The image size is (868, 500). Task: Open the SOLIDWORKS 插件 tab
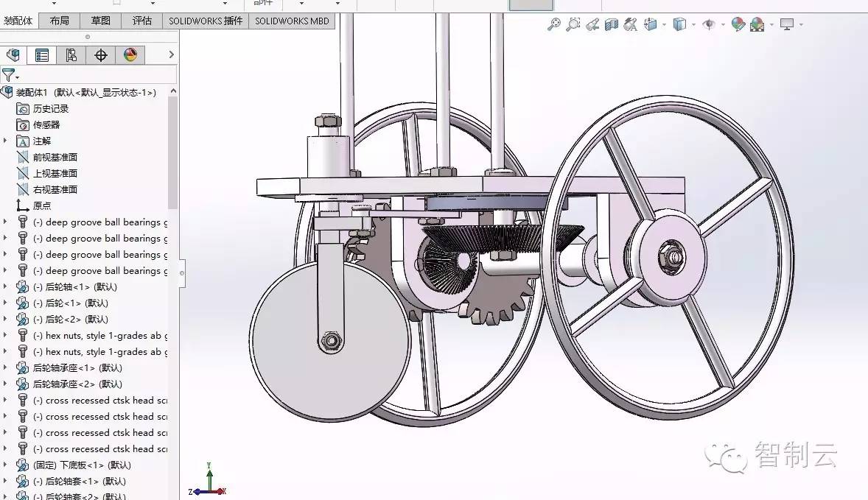tap(206, 21)
